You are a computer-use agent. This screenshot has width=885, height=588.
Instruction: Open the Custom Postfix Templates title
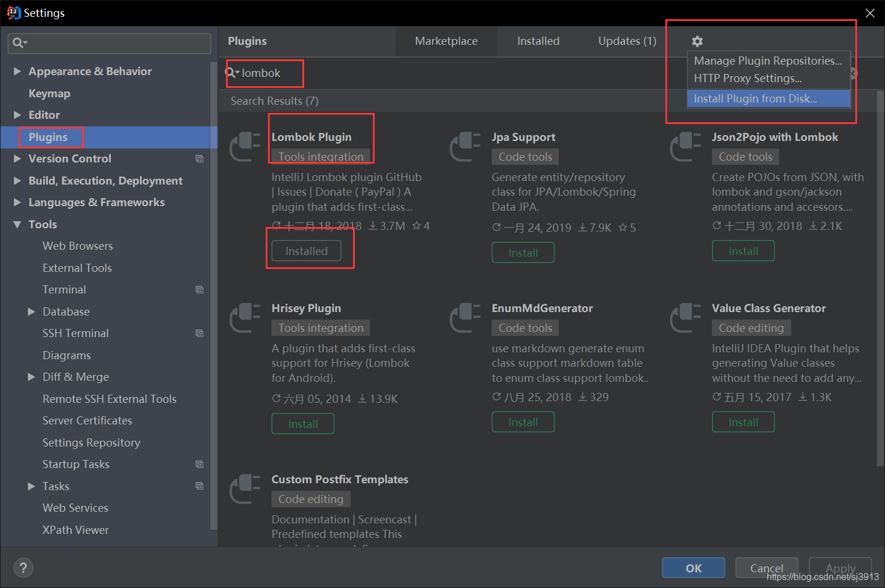(x=340, y=479)
